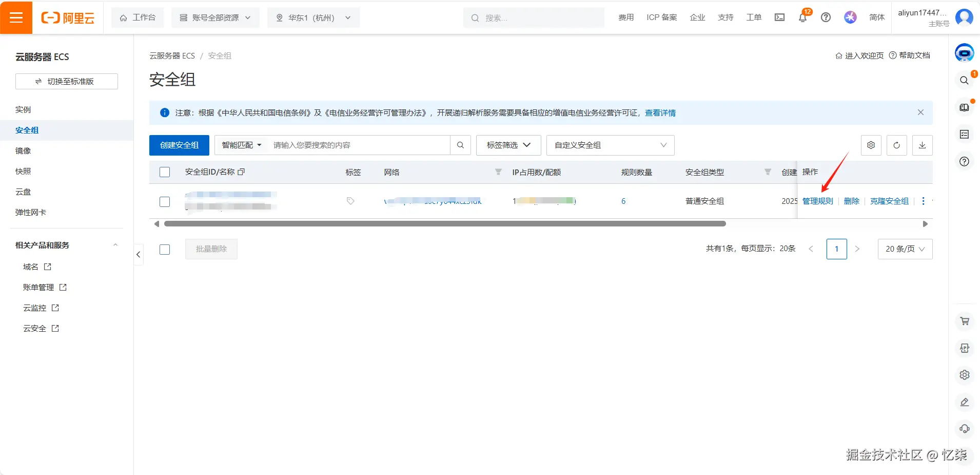The height and width of the screenshot is (475, 980).
Task: Click the horizontal table scrollbar
Action: tap(445, 224)
